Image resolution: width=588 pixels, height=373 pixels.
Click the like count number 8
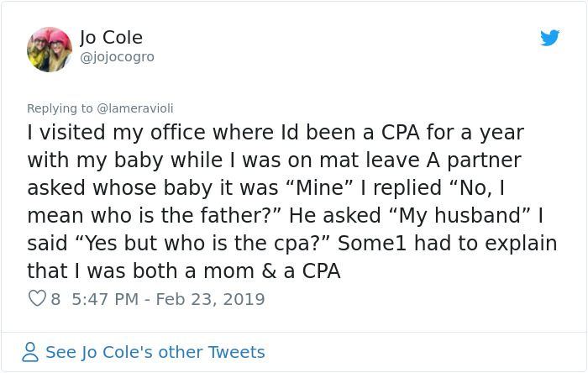click(55, 299)
